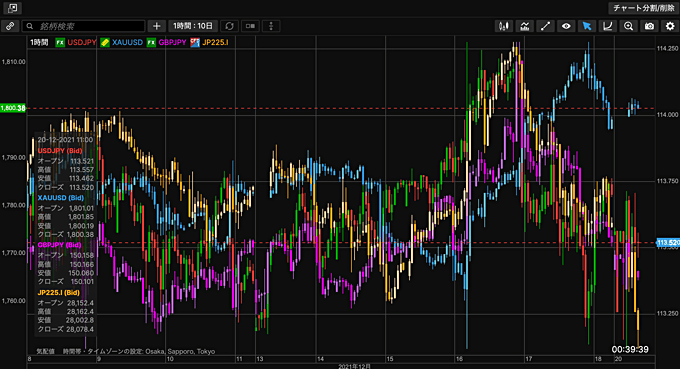Activate the magnifier zoom-in tool
The image size is (680, 369).
[628, 26]
